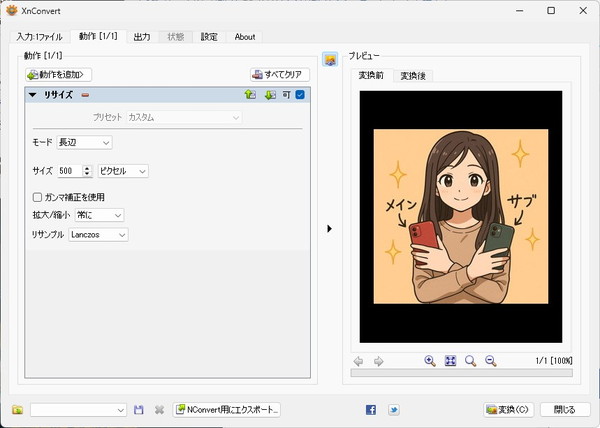Image resolution: width=600 pixels, height=428 pixels.
Task: Move the resize action up
Action: tap(250, 95)
